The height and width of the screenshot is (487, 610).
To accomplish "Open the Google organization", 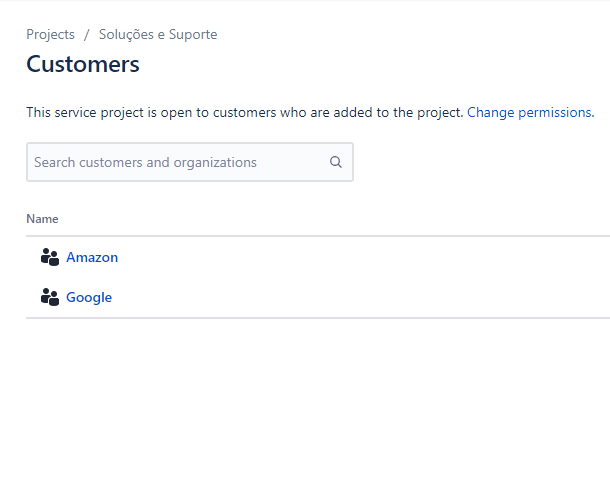I will pos(89,297).
